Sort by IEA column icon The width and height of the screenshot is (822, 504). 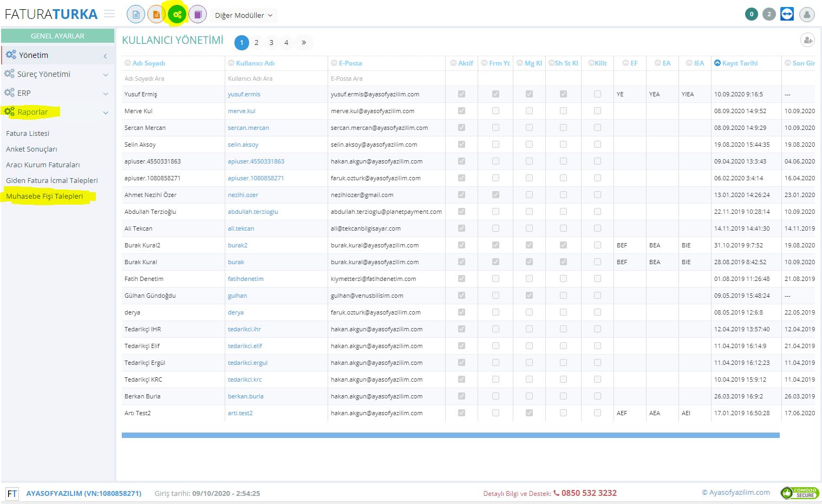[689, 63]
